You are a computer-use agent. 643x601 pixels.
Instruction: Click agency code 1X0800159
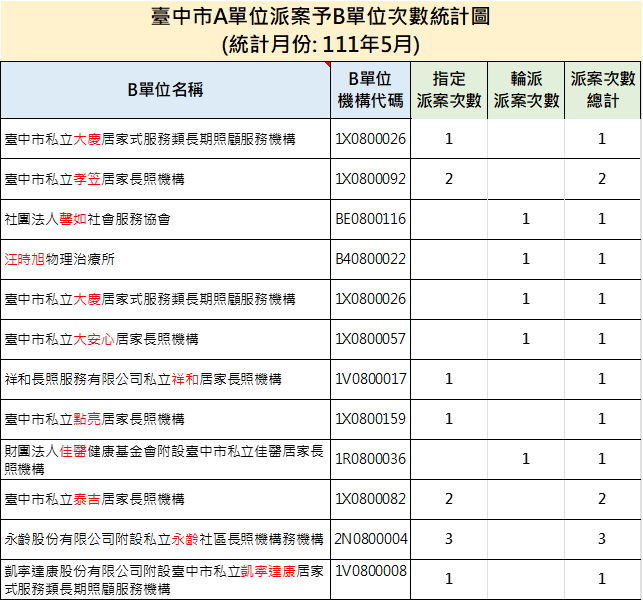370,419
